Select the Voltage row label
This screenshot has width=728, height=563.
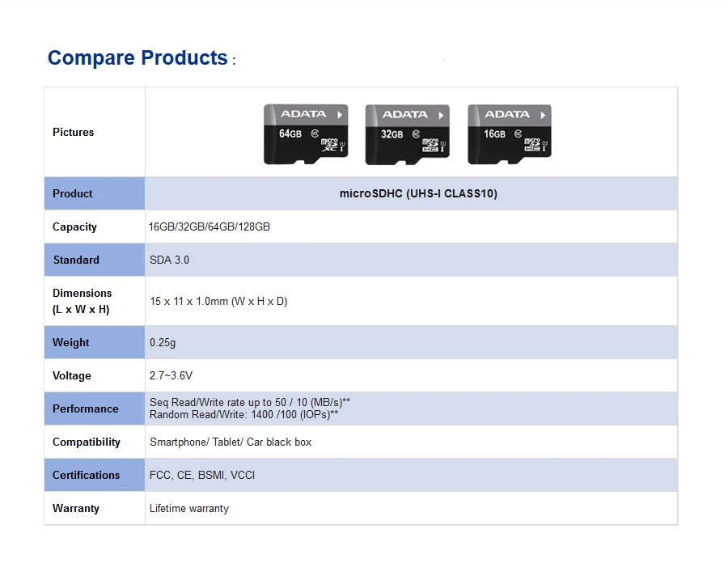click(x=72, y=376)
